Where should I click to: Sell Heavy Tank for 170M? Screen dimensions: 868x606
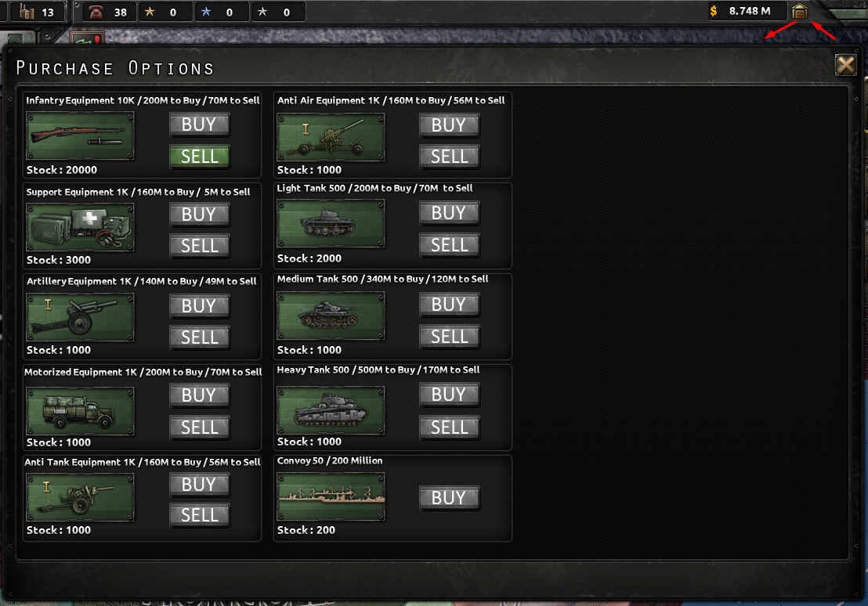[x=449, y=427]
